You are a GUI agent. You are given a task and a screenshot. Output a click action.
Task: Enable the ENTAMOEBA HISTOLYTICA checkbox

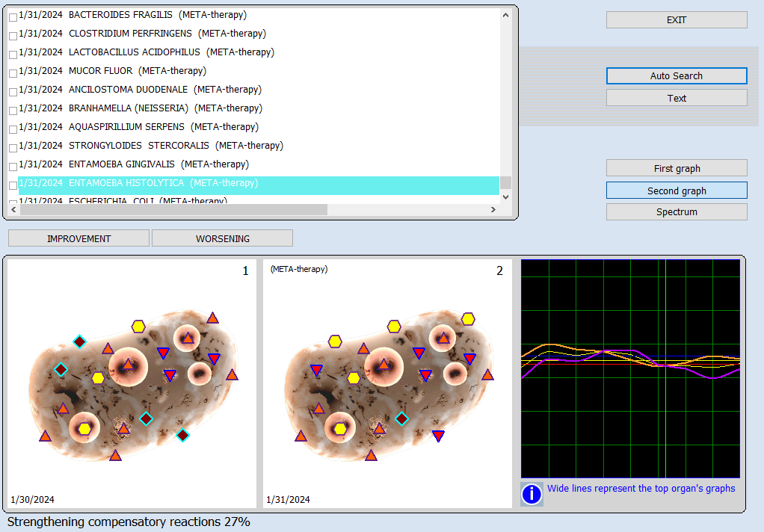[13, 185]
